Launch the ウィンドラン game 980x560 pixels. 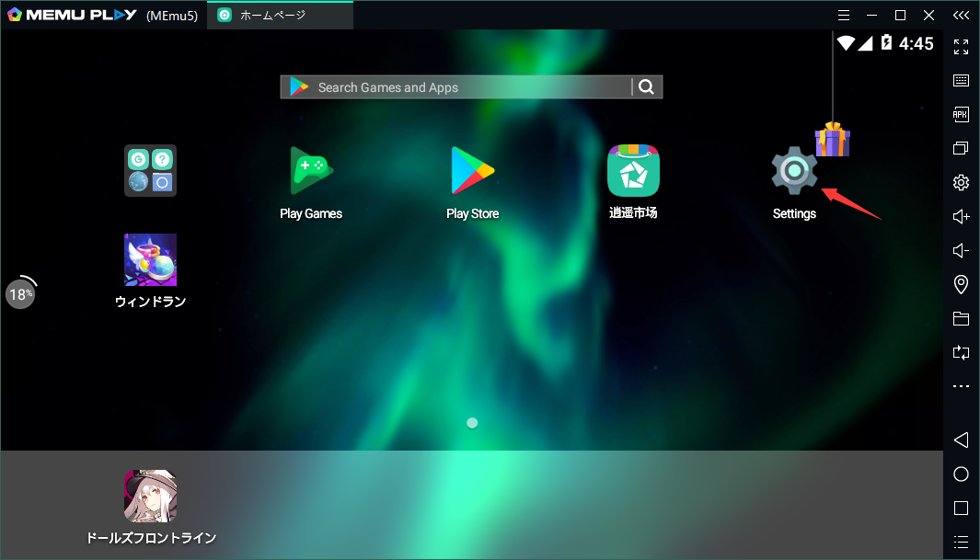click(150, 260)
